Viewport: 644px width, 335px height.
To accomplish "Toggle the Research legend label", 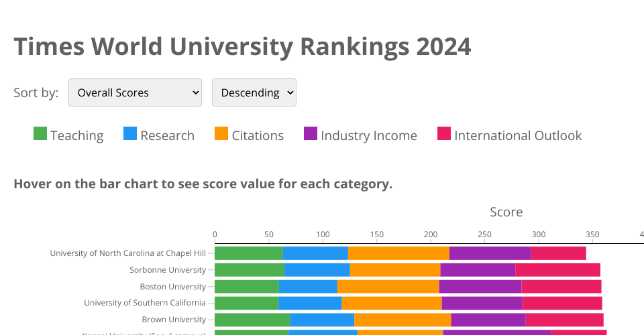I will (x=167, y=135).
